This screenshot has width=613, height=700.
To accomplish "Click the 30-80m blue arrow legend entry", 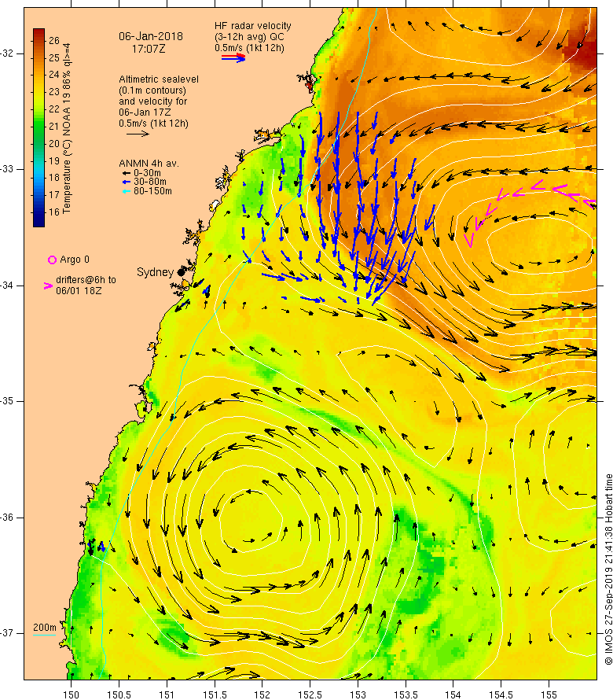I will (145, 182).
